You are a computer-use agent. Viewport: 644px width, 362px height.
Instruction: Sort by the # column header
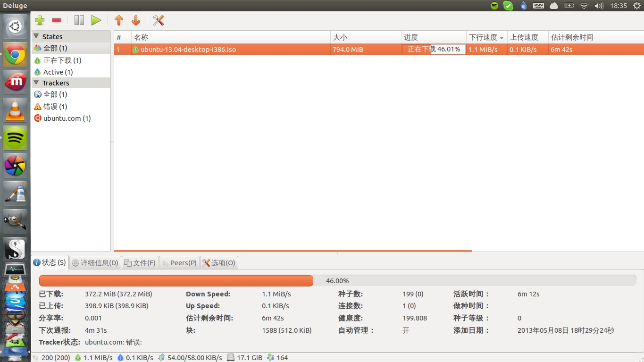coord(123,37)
